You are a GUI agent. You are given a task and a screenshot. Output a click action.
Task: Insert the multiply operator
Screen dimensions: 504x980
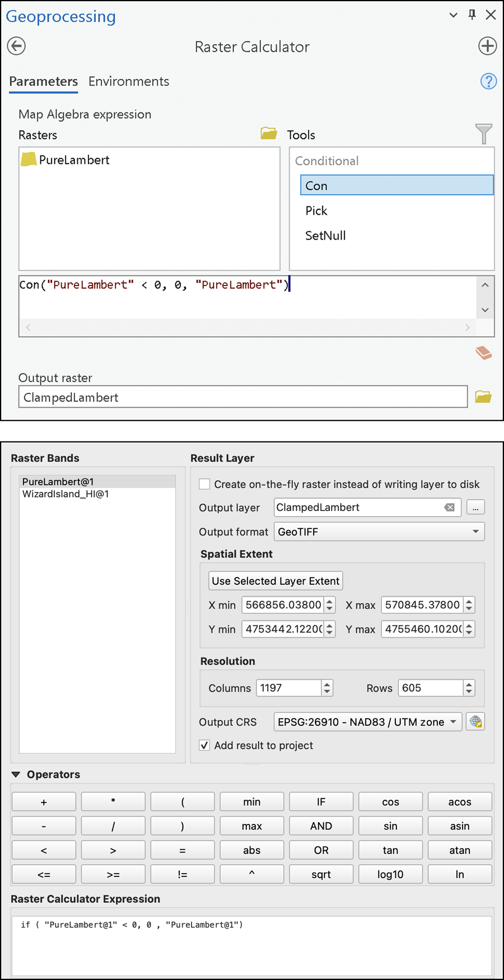[113, 802]
